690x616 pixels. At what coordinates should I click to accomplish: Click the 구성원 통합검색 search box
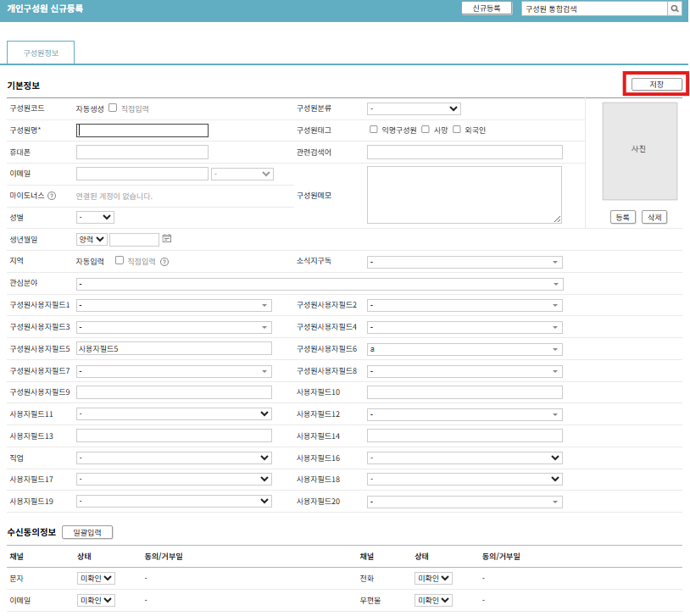(x=594, y=8)
